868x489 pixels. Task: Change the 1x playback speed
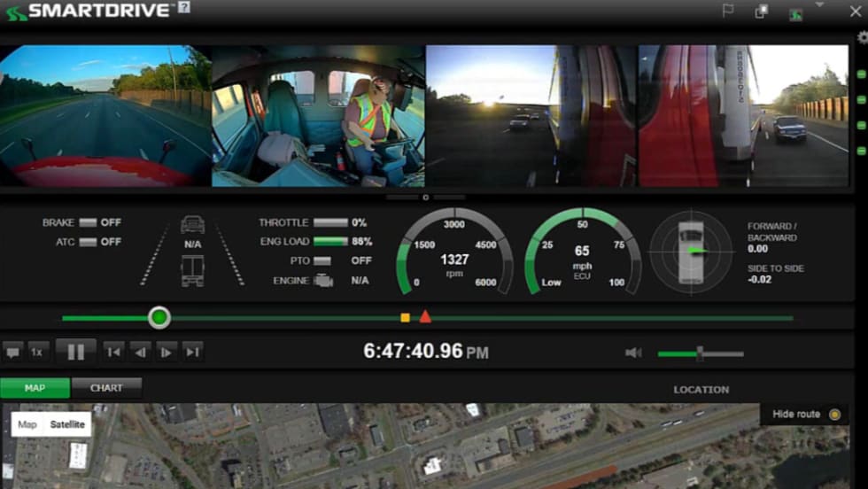pyautogui.click(x=37, y=352)
